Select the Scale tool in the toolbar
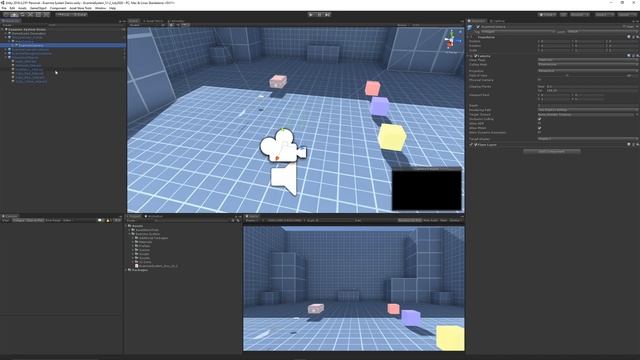This screenshot has height=360, width=640. coord(30,15)
